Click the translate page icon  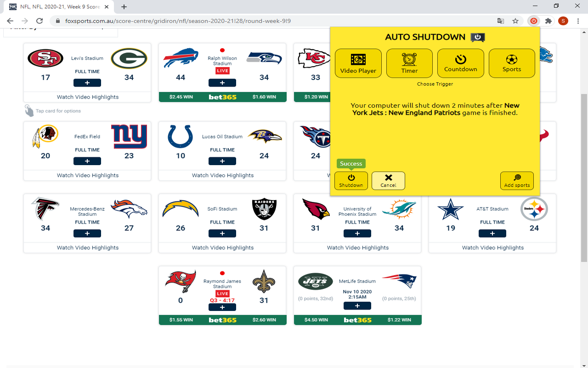[501, 21]
